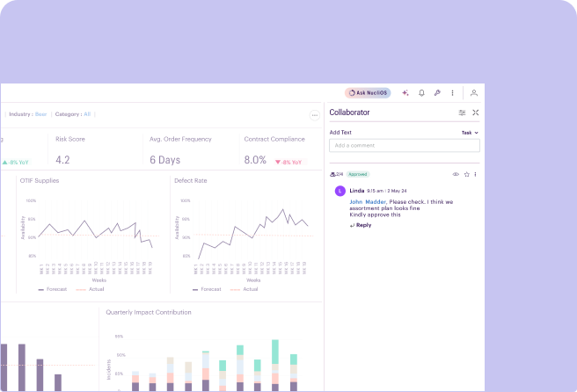Click the green -8% YoY indicator
Viewport: 577px width, 392px height.
coord(16,163)
